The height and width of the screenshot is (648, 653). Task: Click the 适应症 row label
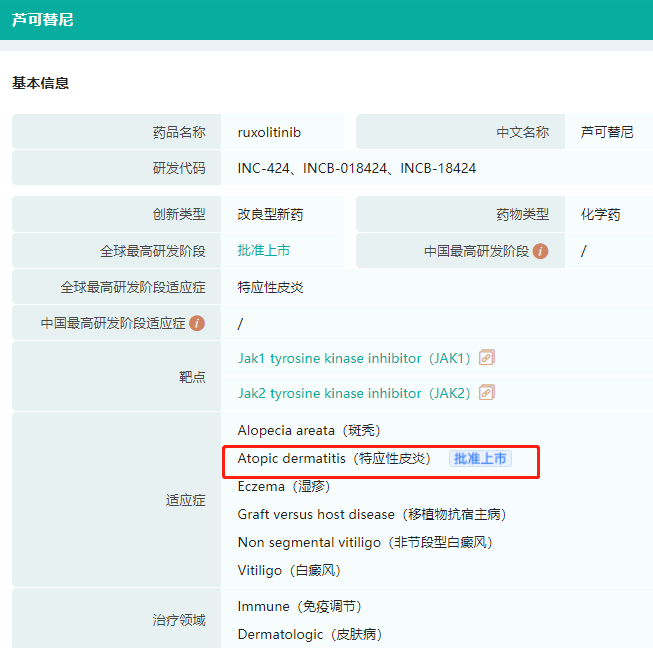(186, 500)
